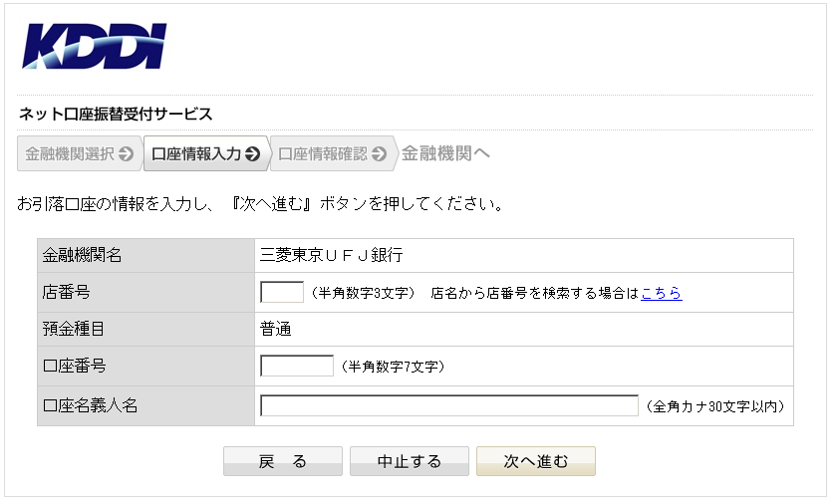This screenshot has height=504, width=835.
Task: Click the 三菱東京UFJ銀行 bank name text
Action: click(x=331, y=255)
